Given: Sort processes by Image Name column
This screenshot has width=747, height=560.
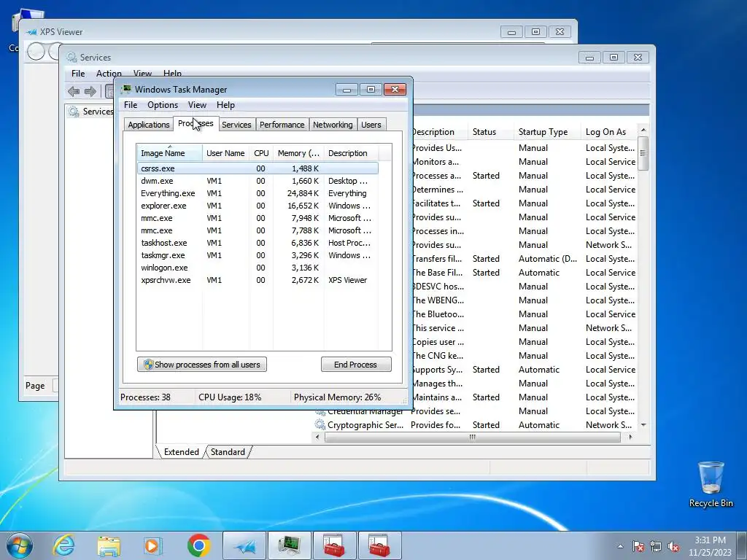Looking at the screenshot, I should pyautogui.click(x=169, y=153).
